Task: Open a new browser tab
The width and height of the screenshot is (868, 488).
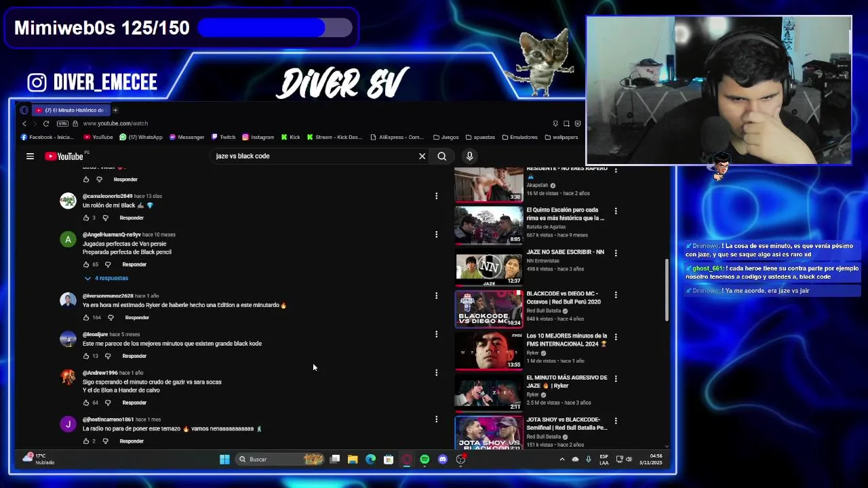Action: (x=115, y=110)
